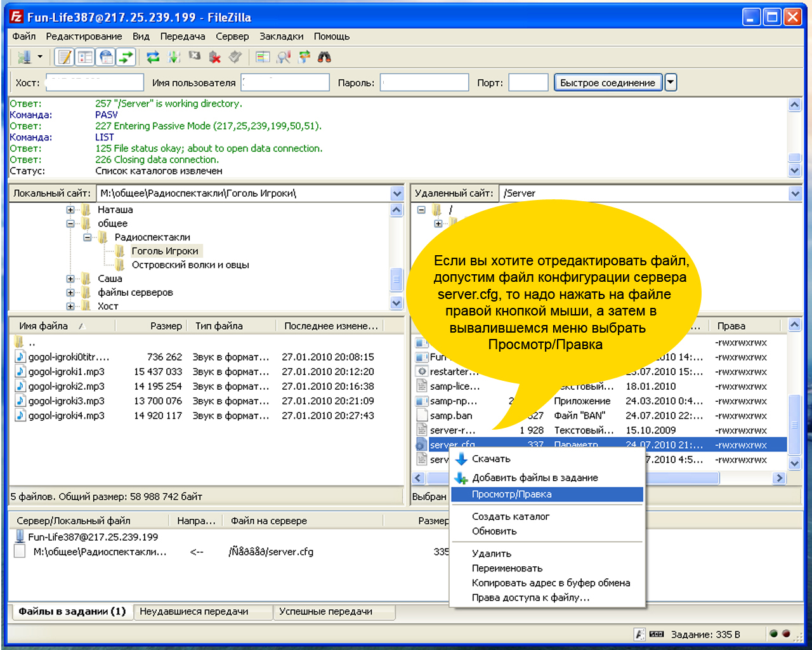Expand the файлы серверов folder node
The height and width of the screenshot is (650, 812).
70,293
